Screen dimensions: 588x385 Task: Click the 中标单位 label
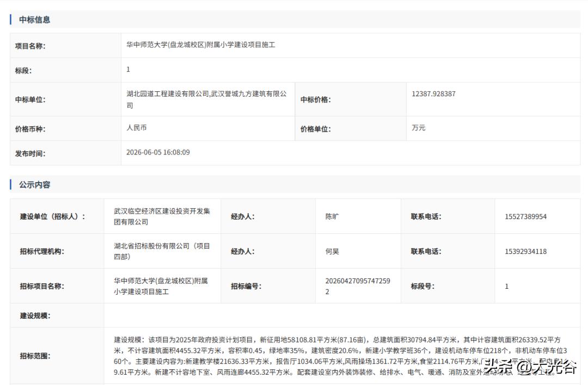tap(30, 100)
